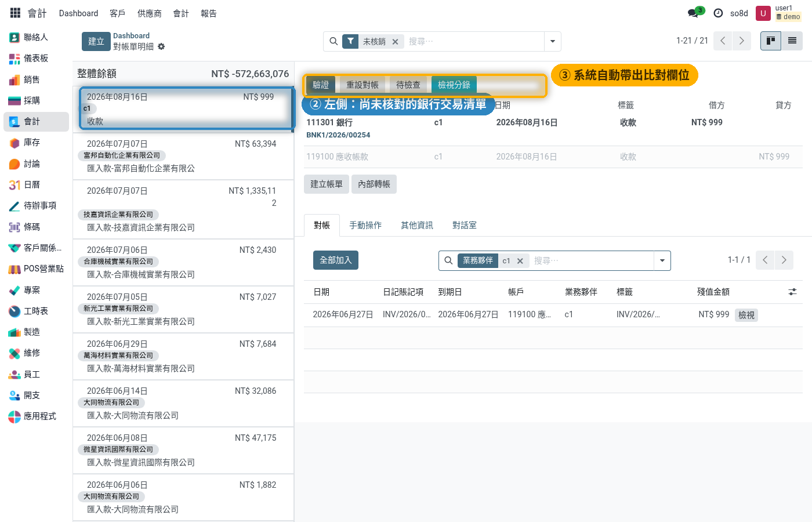
Task: Click the 建立帳單 button
Action: click(x=327, y=184)
